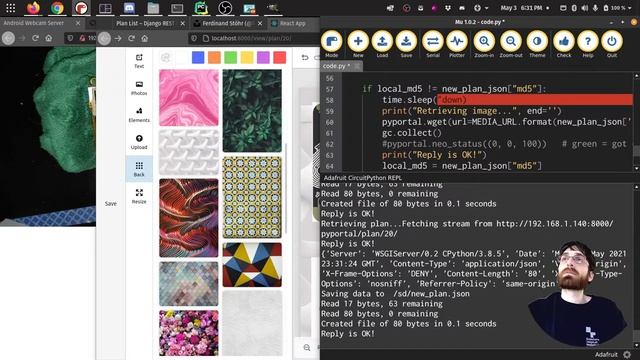The image size is (640, 360).
Task: Open Mu Help
Action: click(x=588, y=44)
